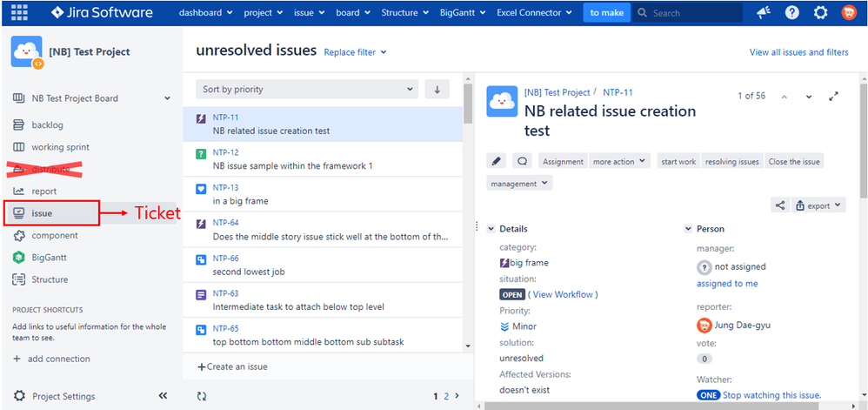The image size is (868, 410).
Task: Open the help question mark icon
Action: (792, 12)
